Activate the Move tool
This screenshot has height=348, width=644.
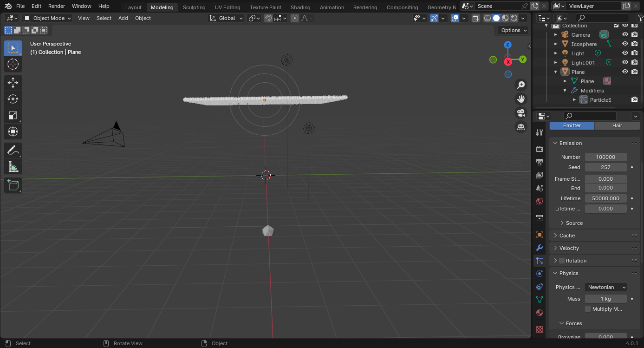(13, 83)
